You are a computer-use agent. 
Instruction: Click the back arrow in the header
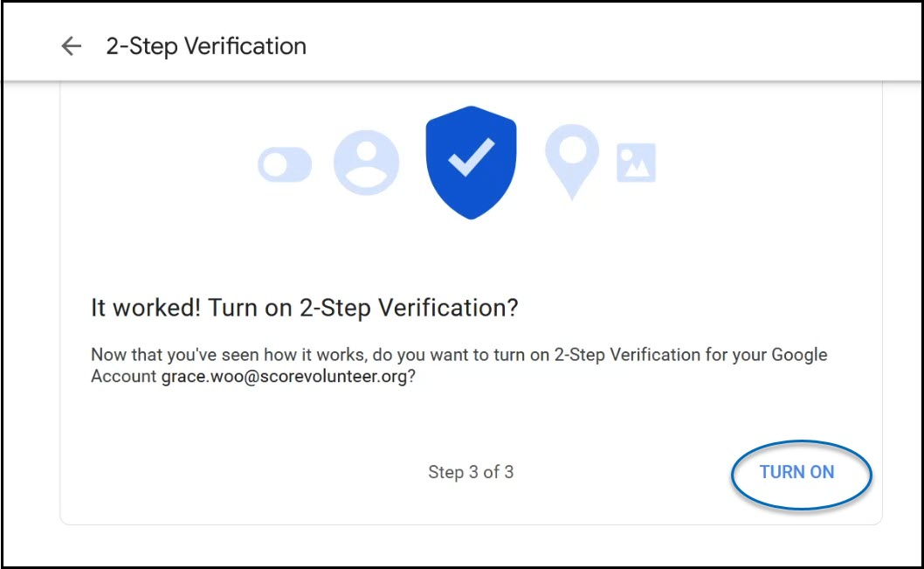point(71,46)
